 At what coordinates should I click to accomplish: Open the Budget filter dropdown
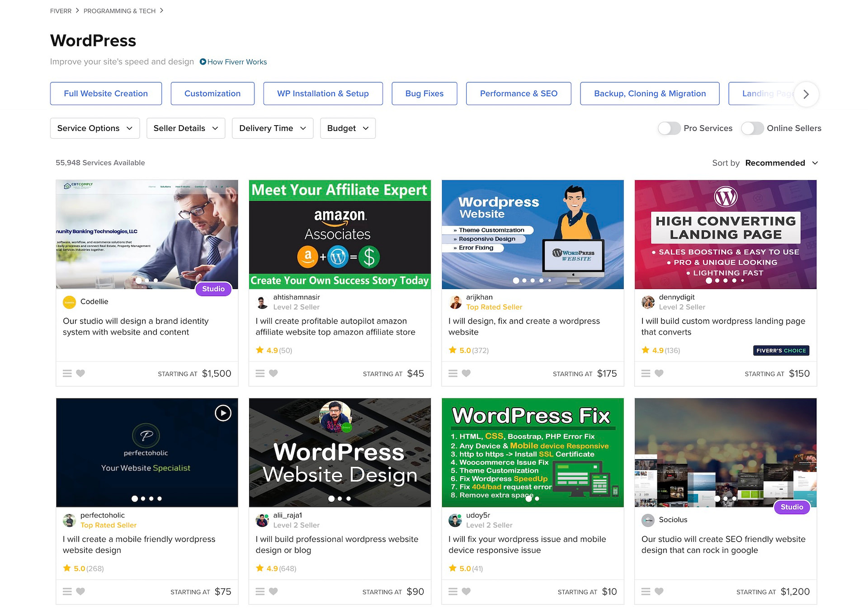(x=347, y=128)
